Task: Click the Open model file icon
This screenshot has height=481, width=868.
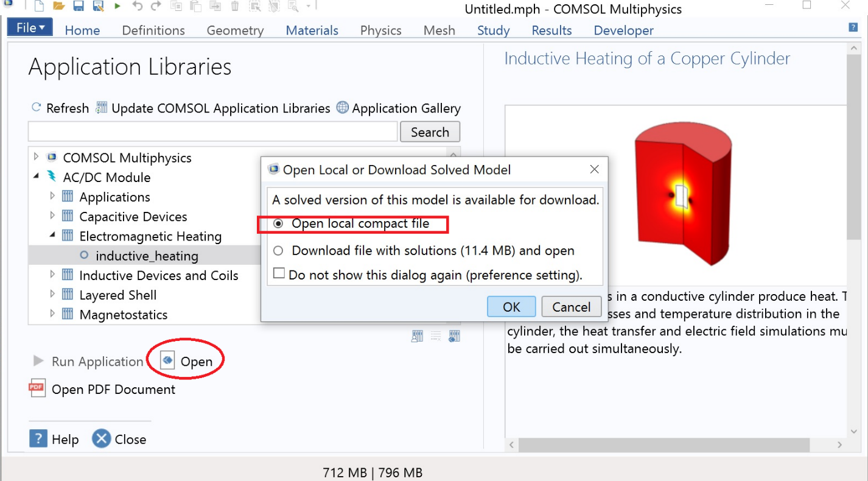Action: 167,361
